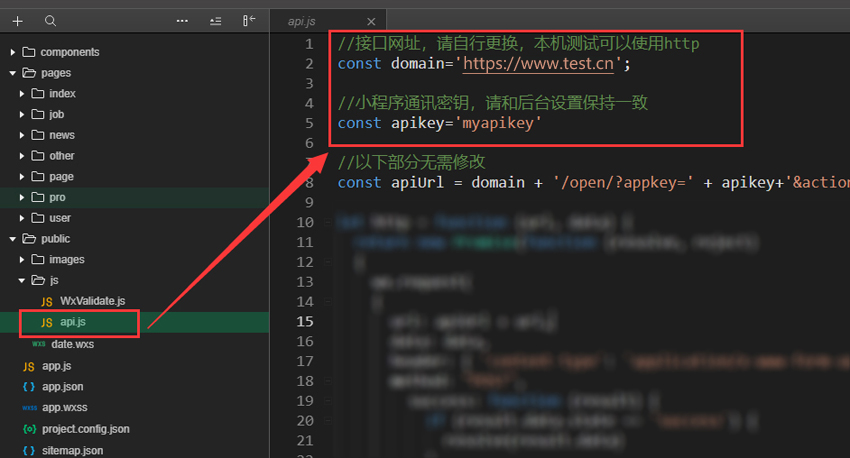Click line number 15 in the gutter

pyautogui.click(x=305, y=321)
